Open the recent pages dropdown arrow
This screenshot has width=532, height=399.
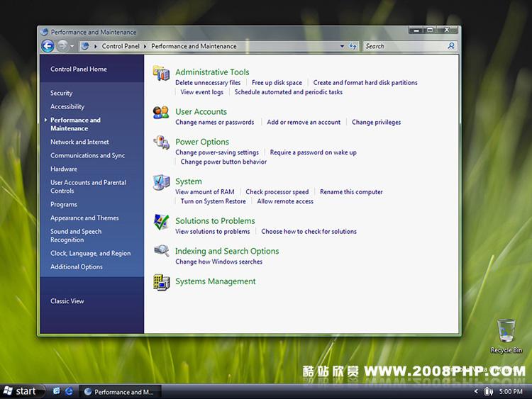72,46
